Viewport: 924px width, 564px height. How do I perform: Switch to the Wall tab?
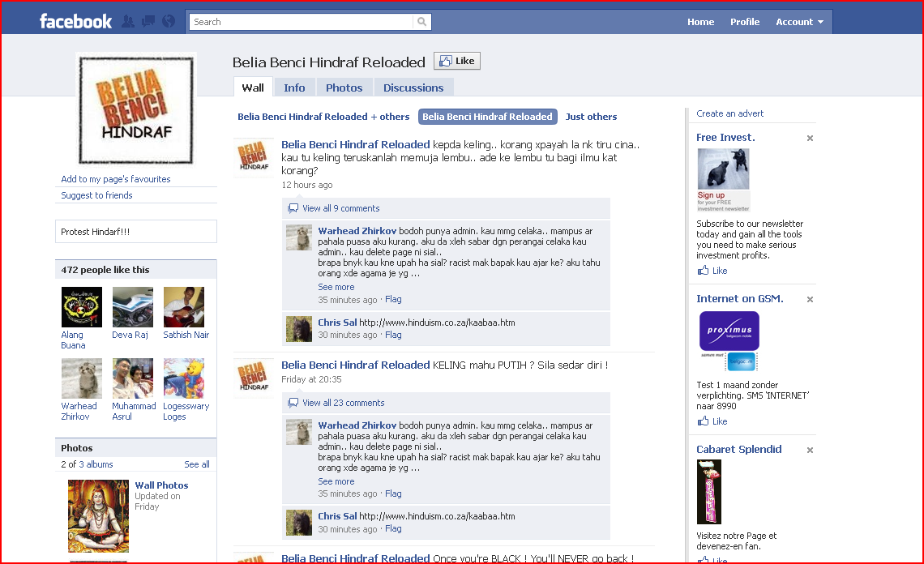click(253, 88)
